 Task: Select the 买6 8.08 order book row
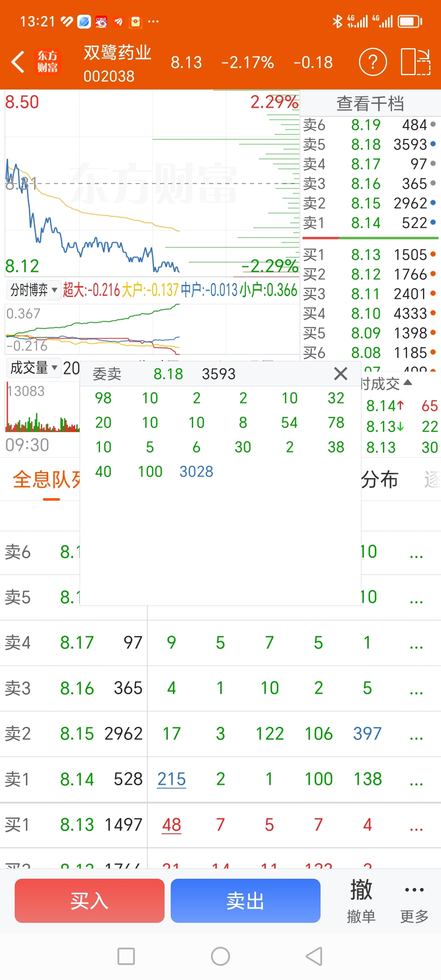370,353
